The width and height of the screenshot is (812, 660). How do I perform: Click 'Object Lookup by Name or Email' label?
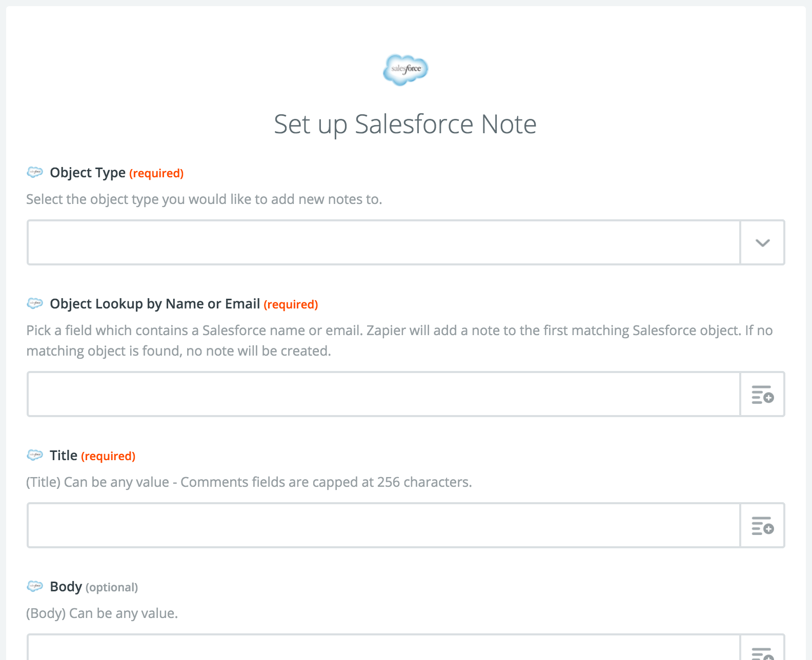click(x=155, y=304)
